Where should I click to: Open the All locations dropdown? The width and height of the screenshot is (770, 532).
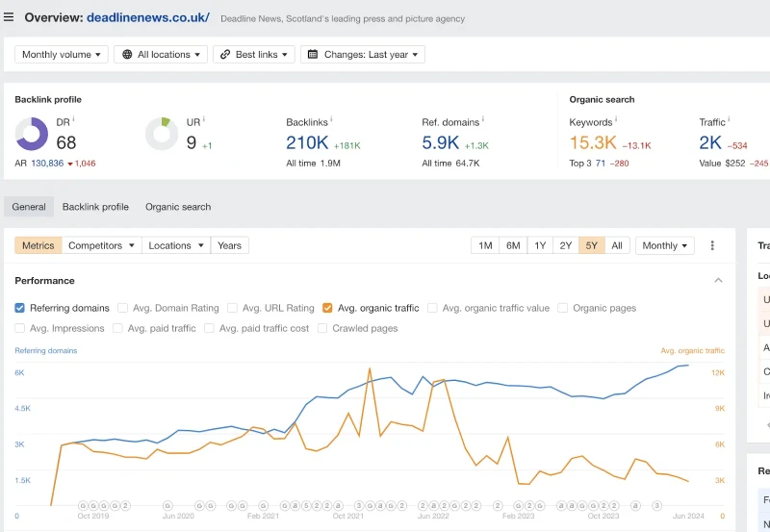click(161, 55)
